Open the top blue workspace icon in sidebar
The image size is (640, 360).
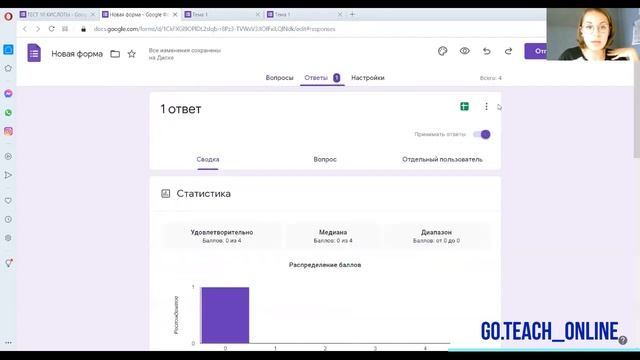[x=8, y=49]
